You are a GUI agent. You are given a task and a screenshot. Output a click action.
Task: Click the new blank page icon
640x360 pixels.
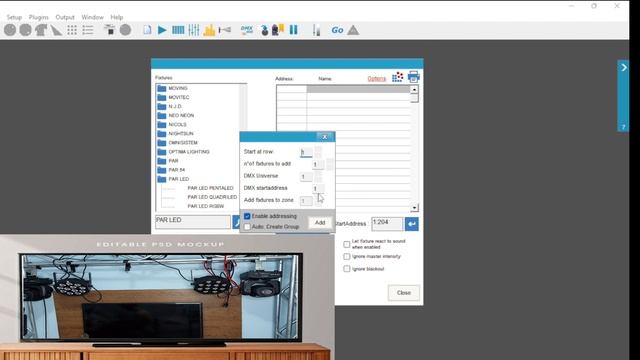[147, 30]
